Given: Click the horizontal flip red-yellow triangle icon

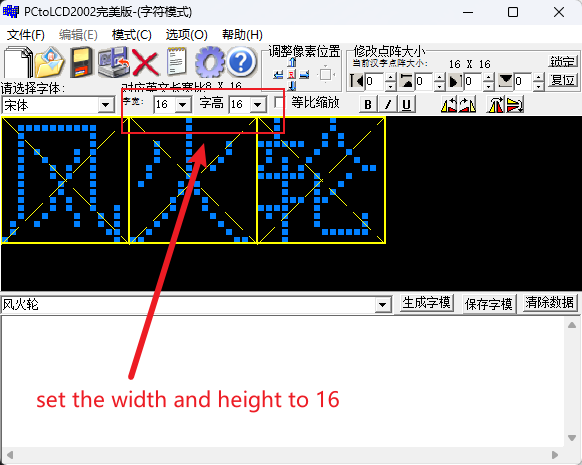Looking at the screenshot, I should click(496, 104).
